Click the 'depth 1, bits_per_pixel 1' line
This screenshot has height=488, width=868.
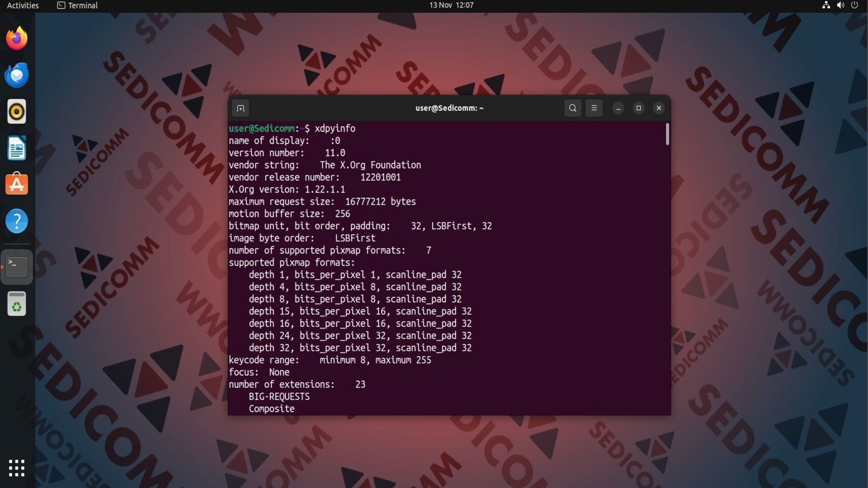[355, 275]
